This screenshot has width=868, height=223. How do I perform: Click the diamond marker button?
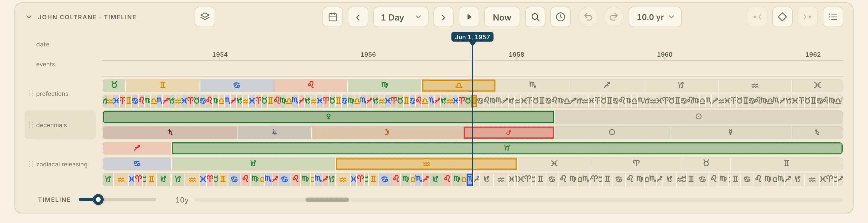point(782,17)
